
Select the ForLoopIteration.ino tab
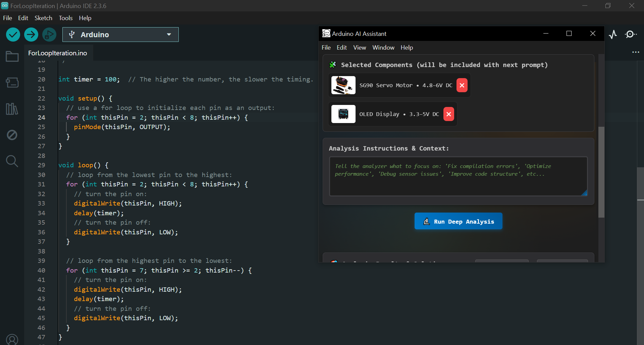click(58, 53)
